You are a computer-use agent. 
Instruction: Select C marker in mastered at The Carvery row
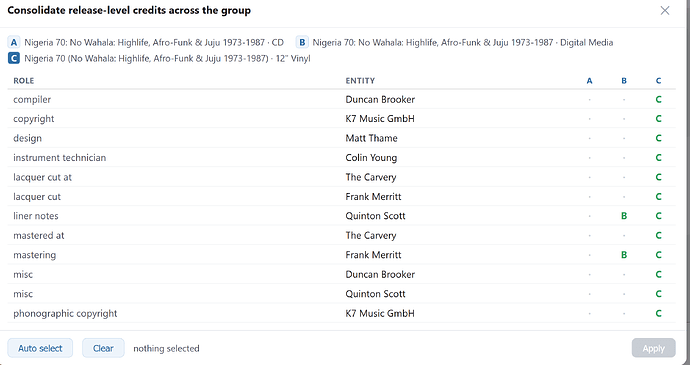[658, 235]
